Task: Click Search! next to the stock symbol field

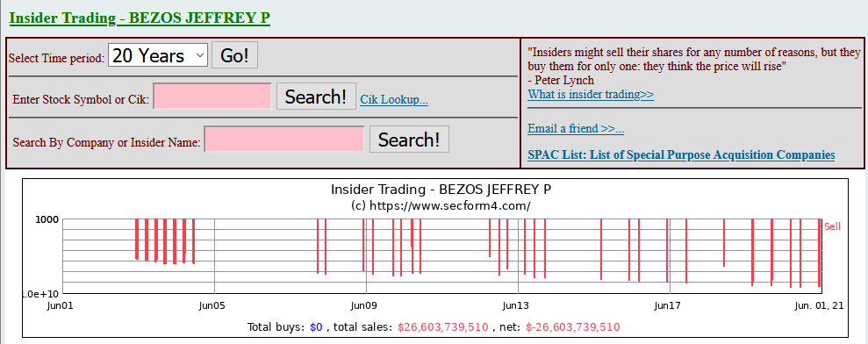Action: [x=316, y=97]
